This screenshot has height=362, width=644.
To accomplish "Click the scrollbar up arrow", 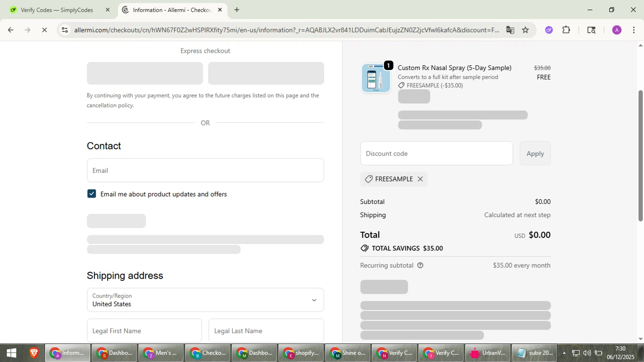I will point(641,45).
